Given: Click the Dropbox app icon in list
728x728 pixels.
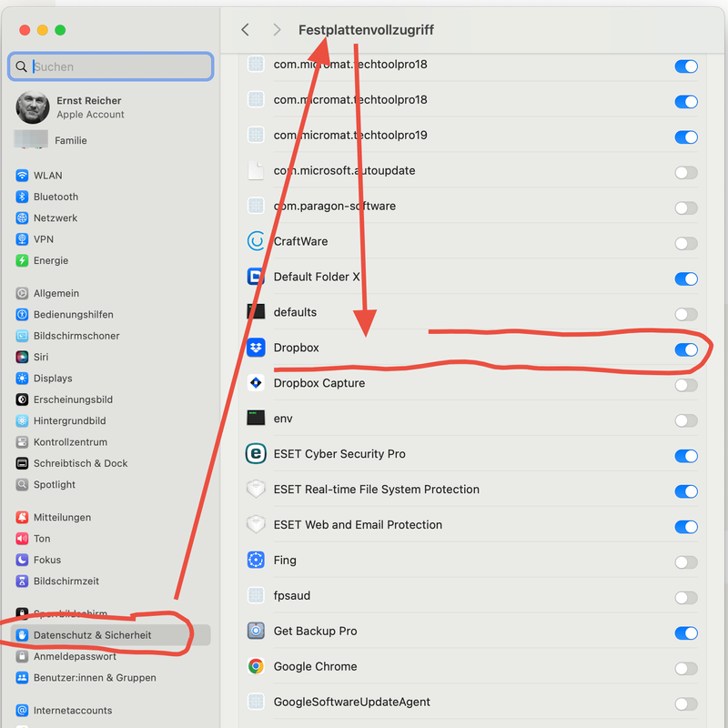Looking at the screenshot, I should tap(256, 348).
